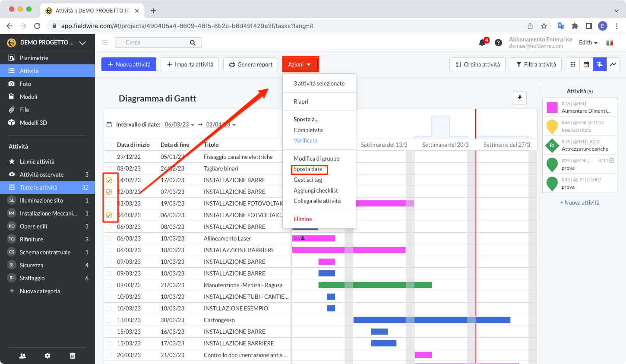Open the notifications bell icon
The image size is (626, 364).
point(482,42)
